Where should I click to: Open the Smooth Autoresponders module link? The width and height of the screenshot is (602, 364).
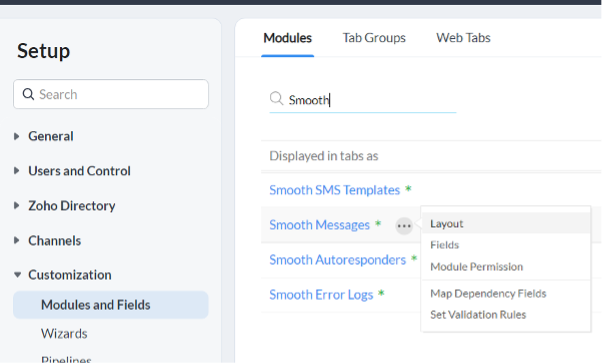(337, 260)
